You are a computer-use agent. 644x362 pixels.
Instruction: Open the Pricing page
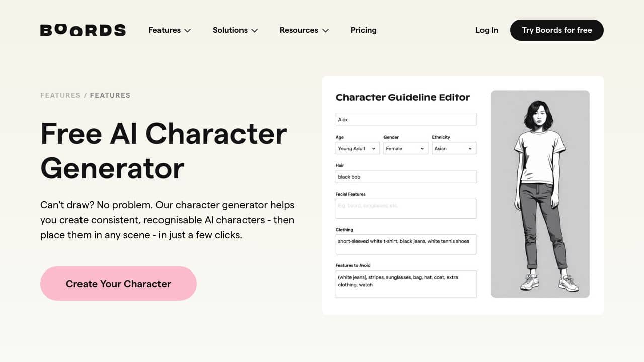pos(363,30)
